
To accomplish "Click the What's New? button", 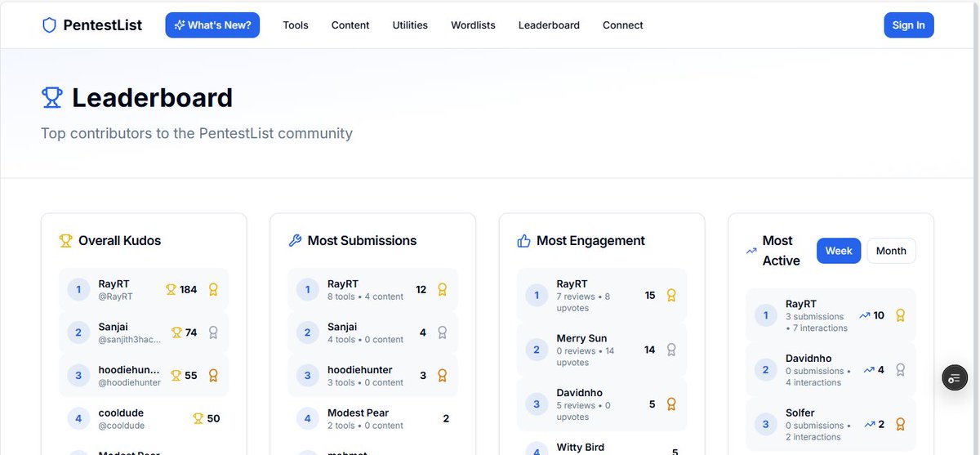I will 212,25.
